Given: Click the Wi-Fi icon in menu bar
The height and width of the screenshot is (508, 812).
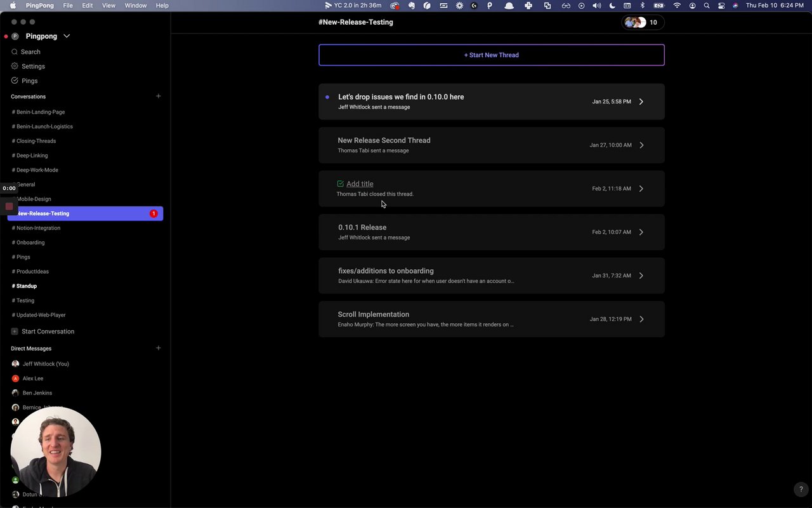Looking at the screenshot, I should pyautogui.click(x=677, y=6).
